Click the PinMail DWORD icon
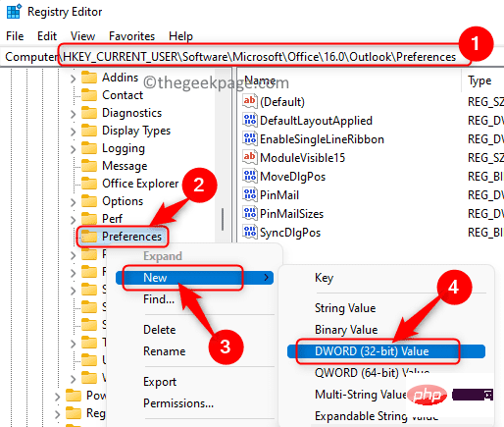The width and height of the screenshot is (504, 427). pyautogui.click(x=250, y=194)
